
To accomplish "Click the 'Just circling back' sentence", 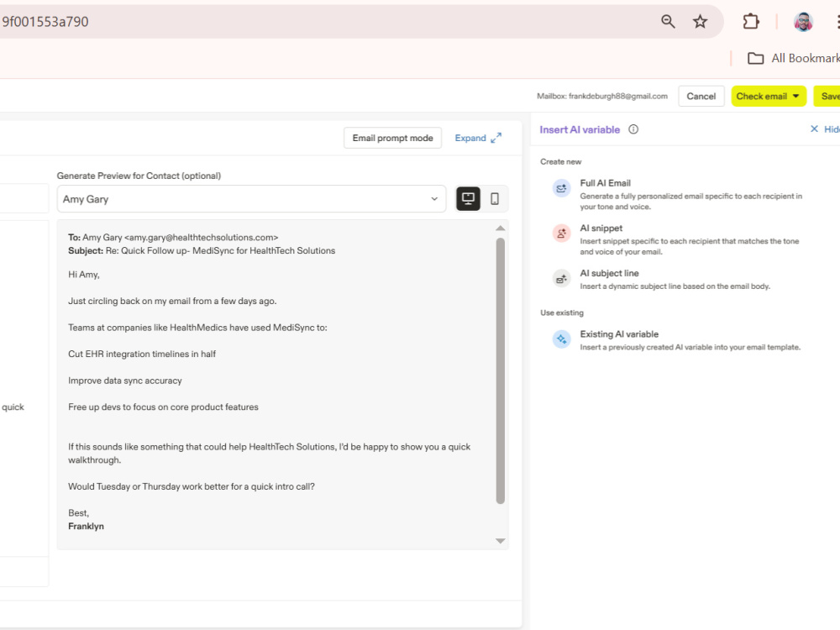I will point(172,301).
